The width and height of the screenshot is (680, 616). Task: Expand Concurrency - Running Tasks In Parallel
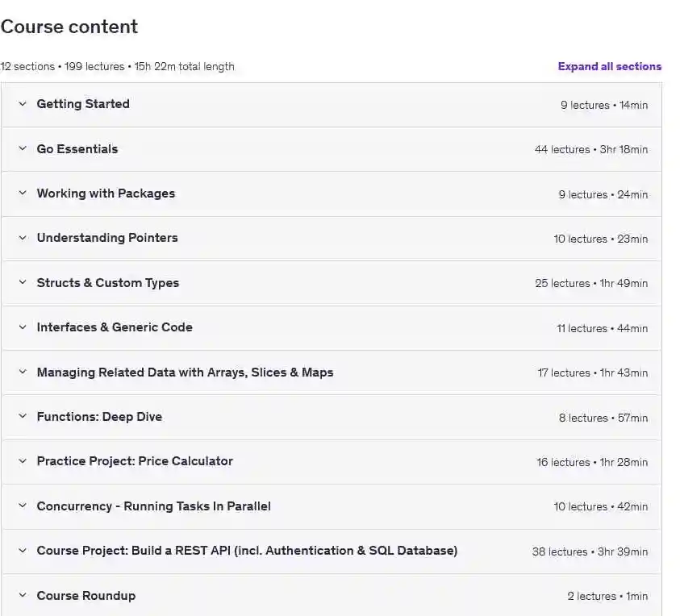click(x=153, y=506)
